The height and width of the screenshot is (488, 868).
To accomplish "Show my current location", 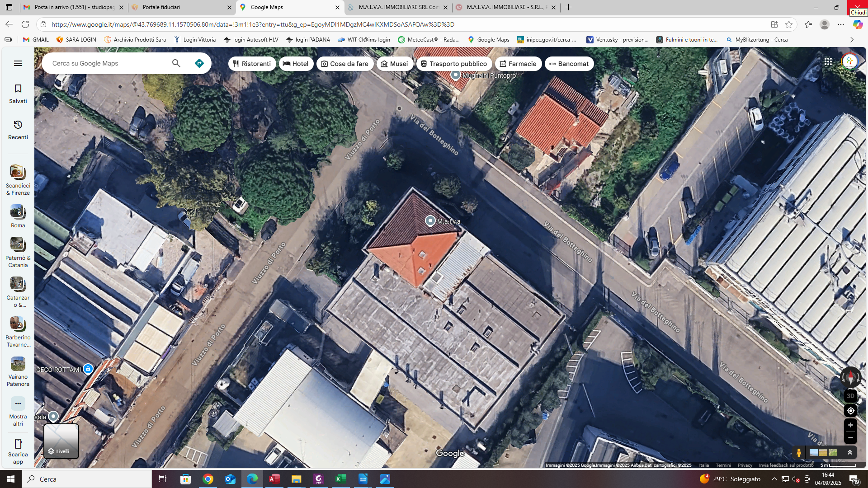I will tap(850, 411).
